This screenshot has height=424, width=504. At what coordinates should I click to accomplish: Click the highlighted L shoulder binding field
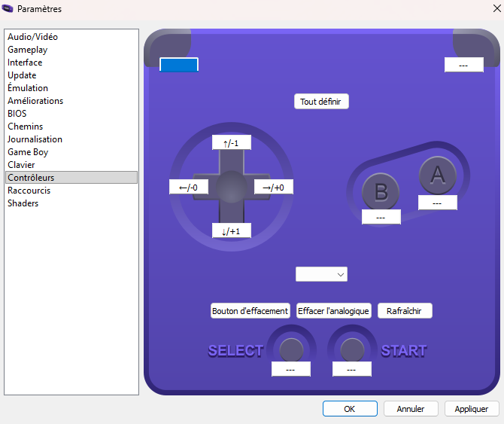(x=179, y=65)
